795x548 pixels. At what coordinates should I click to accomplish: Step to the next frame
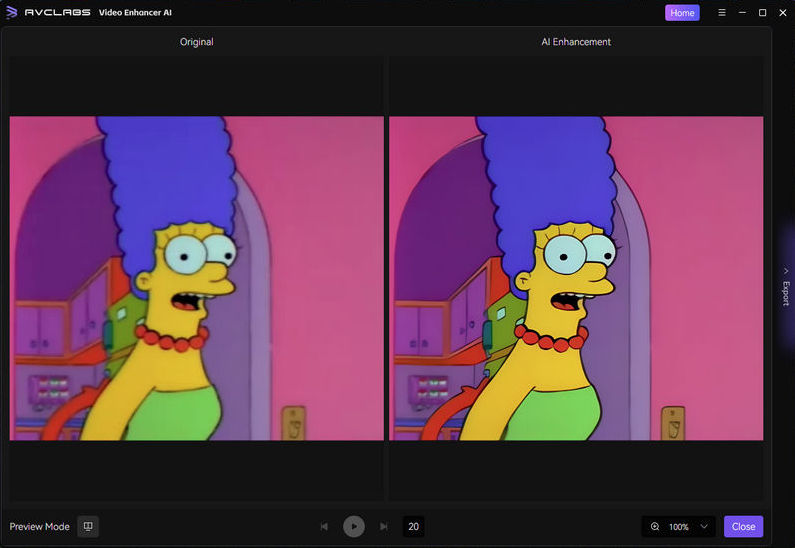point(384,526)
